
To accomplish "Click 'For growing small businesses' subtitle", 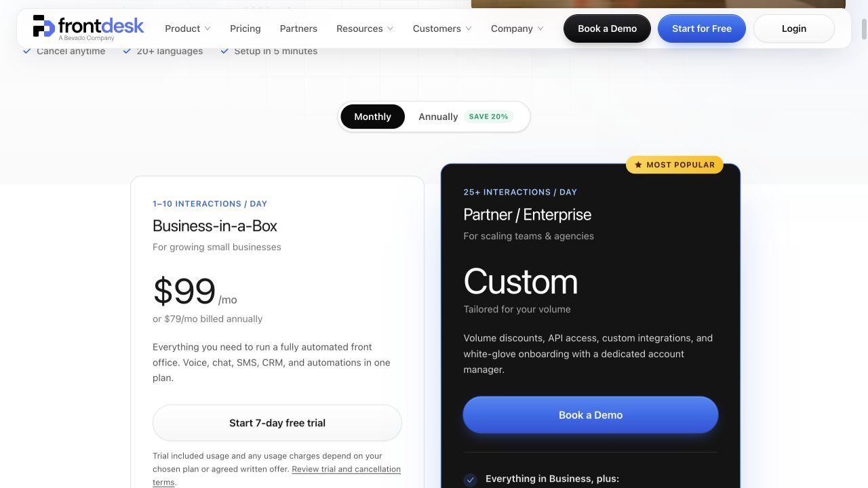I will click(x=217, y=247).
